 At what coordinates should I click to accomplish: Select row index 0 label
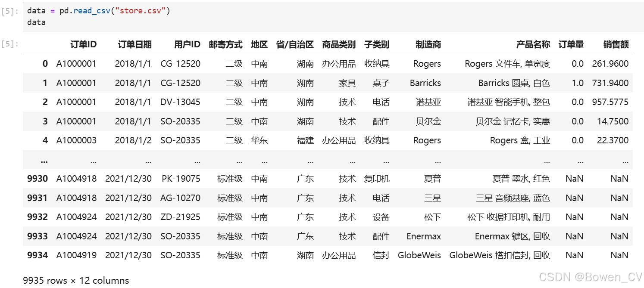(45, 64)
